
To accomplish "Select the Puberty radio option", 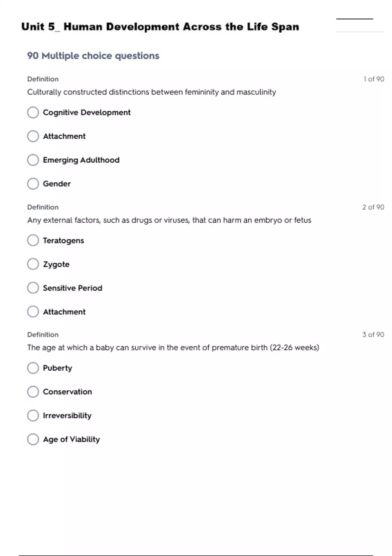I will tap(33, 368).
